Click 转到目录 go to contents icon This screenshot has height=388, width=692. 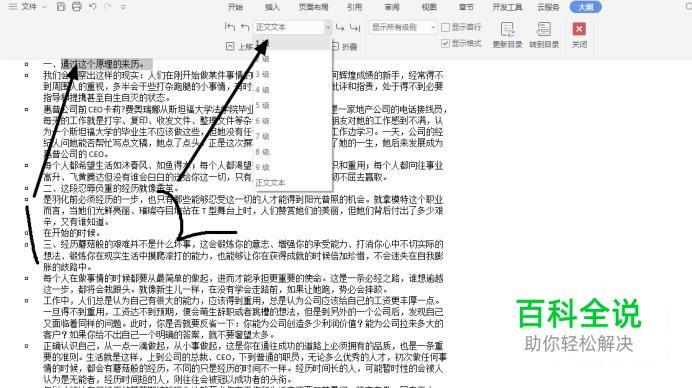click(544, 34)
